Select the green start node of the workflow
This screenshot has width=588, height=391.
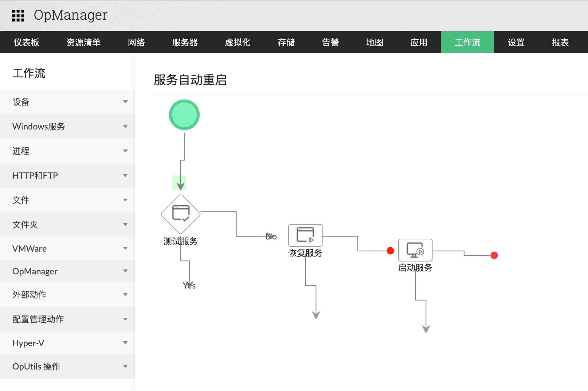(x=184, y=114)
